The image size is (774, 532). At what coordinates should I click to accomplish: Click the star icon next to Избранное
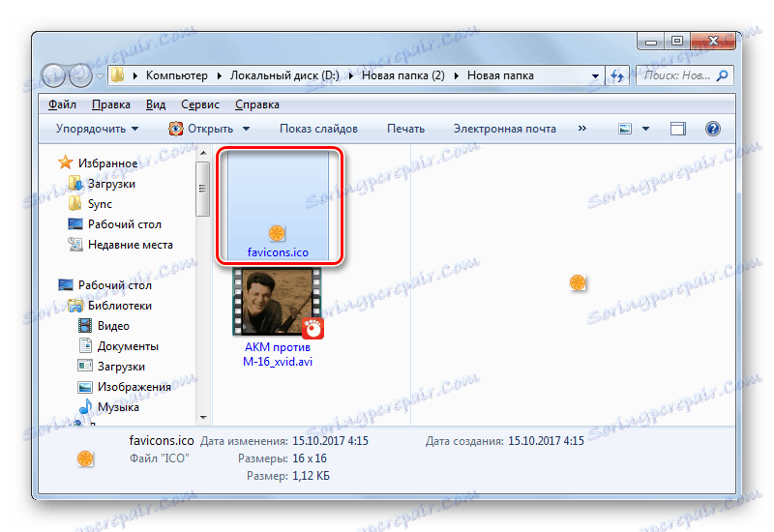click(66, 163)
